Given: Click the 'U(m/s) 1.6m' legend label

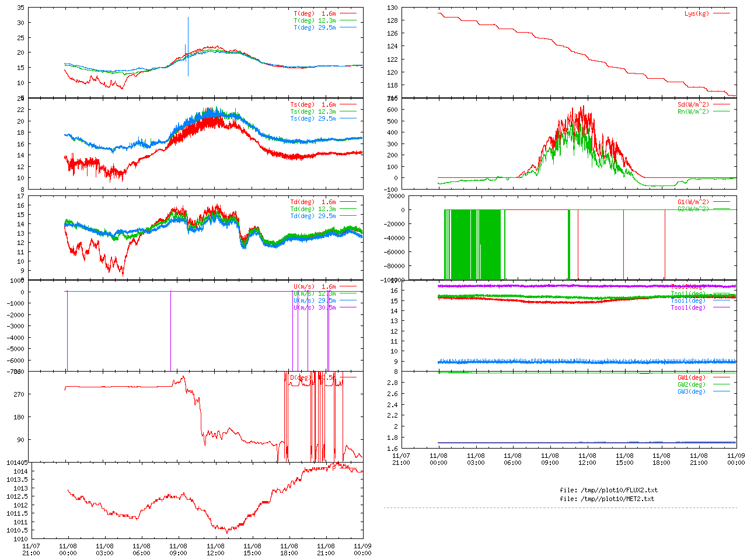Looking at the screenshot, I should click(x=315, y=287).
